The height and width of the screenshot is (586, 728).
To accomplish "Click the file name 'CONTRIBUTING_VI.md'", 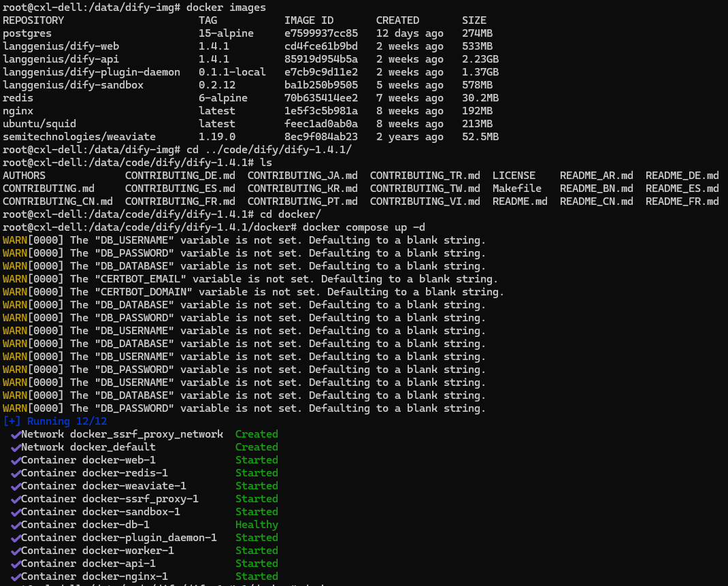I will pos(425,201).
